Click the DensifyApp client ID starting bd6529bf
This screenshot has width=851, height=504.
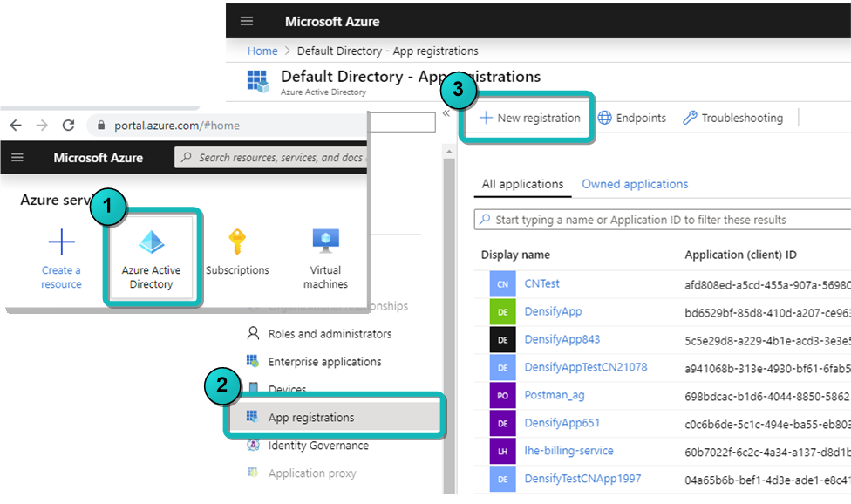[x=767, y=312]
